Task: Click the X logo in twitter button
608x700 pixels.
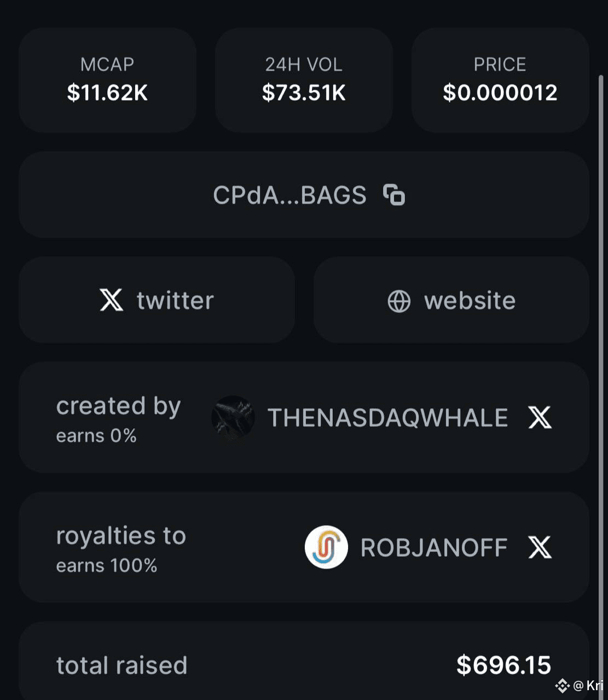Action: [112, 300]
